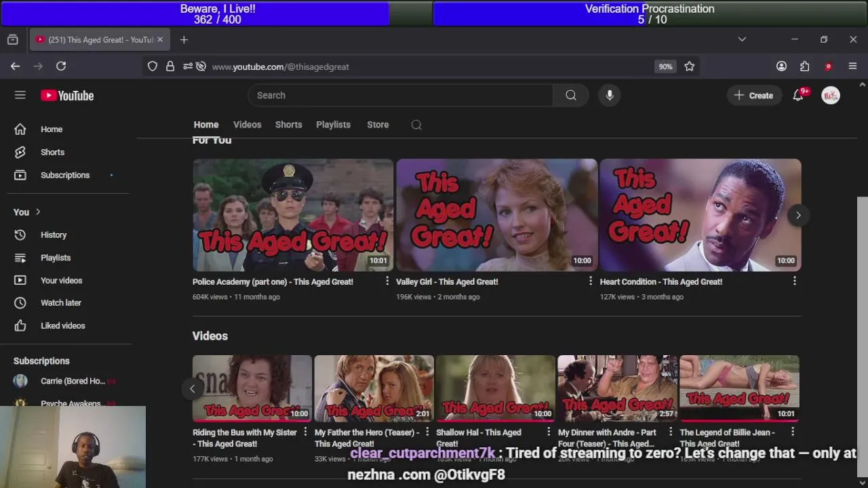
Task: Open the list all tabs dropdown
Action: (742, 40)
